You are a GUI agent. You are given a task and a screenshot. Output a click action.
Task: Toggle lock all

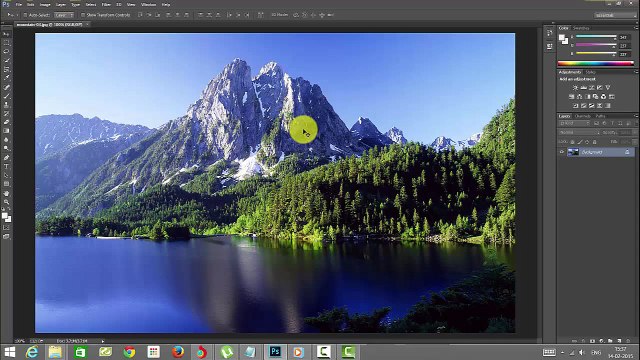tap(594, 142)
